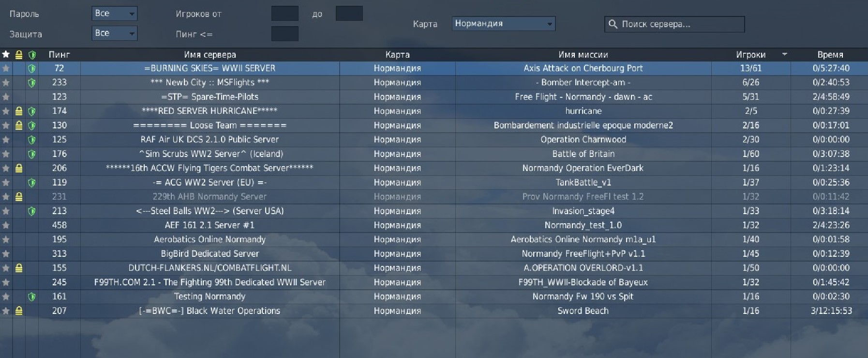Click the sort arrow beside Игроки header
Viewport: 868px width, 358px height.
784,54
